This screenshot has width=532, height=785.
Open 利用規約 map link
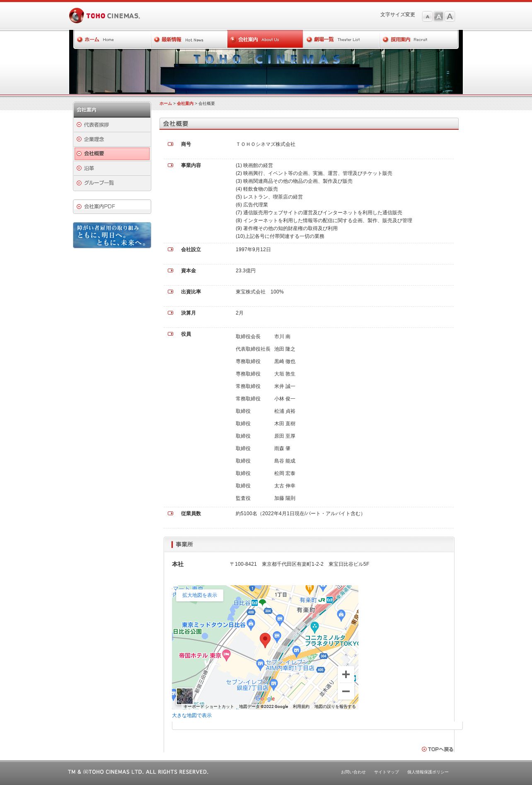click(x=301, y=707)
